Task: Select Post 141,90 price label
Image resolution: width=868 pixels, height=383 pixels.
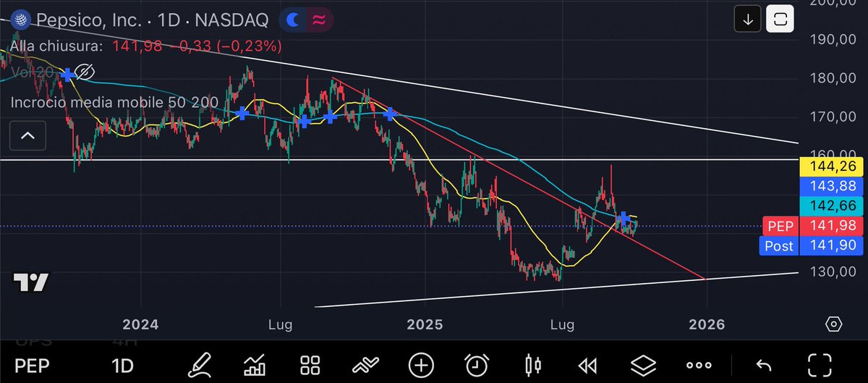Action: point(813,246)
